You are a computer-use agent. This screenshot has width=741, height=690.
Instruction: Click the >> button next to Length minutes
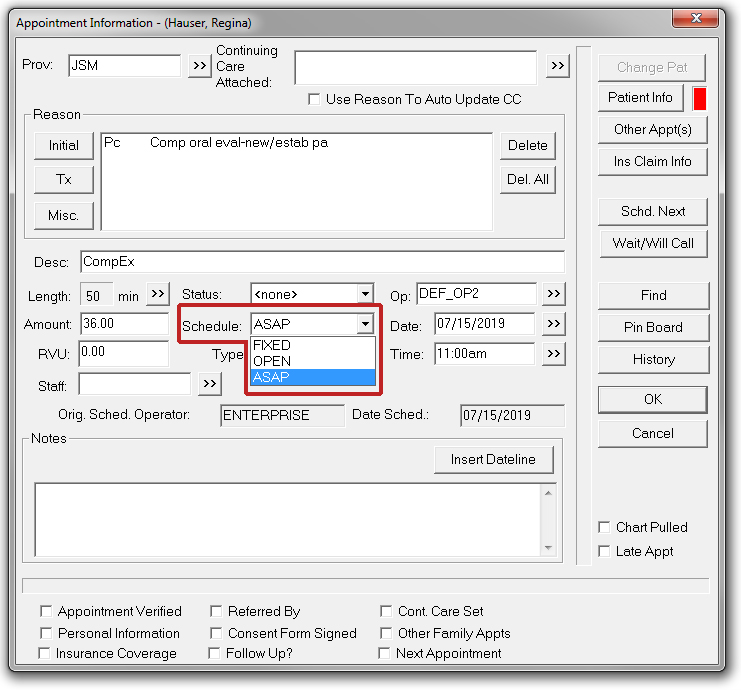[x=158, y=294]
